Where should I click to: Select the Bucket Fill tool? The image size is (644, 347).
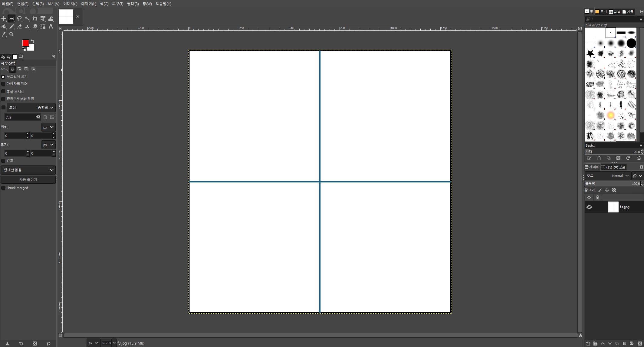point(4,27)
